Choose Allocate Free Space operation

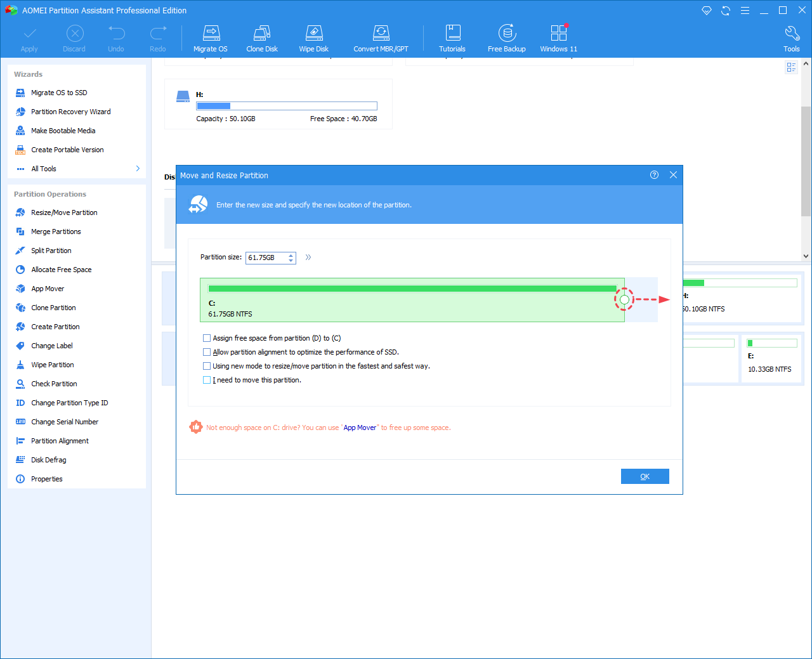point(62,270)
